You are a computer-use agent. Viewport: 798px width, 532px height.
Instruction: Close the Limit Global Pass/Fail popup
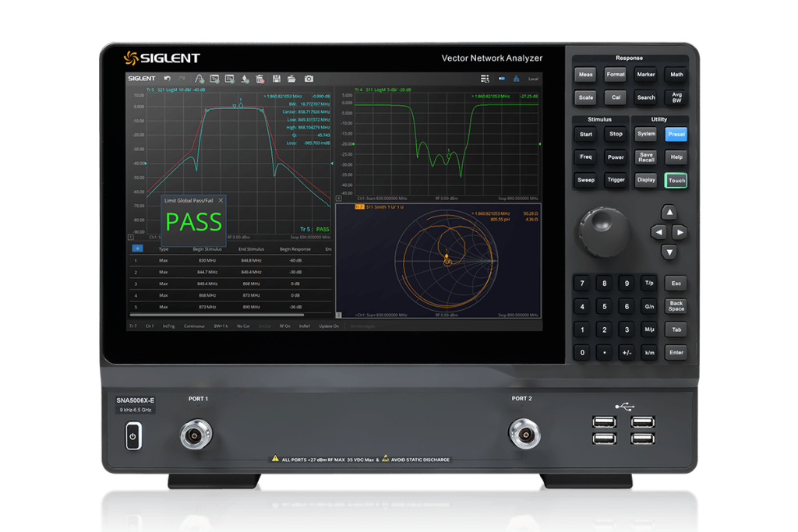pos(221,200)
